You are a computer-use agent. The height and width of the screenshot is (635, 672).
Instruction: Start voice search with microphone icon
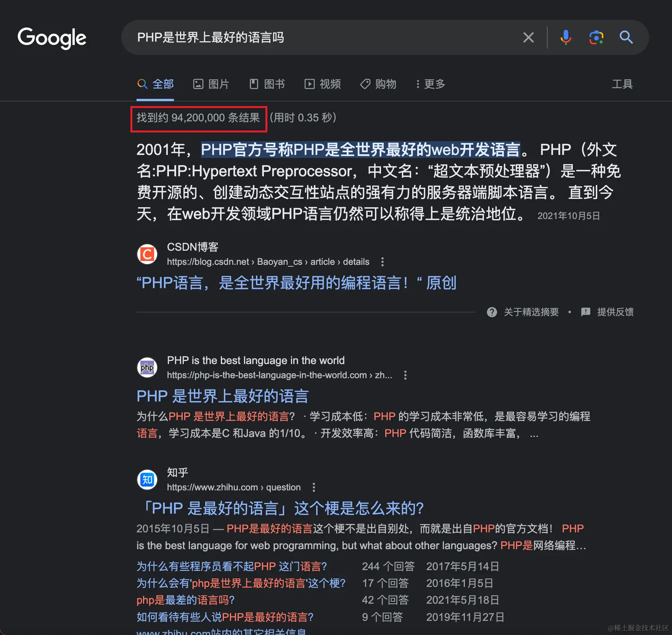point(566,37)
